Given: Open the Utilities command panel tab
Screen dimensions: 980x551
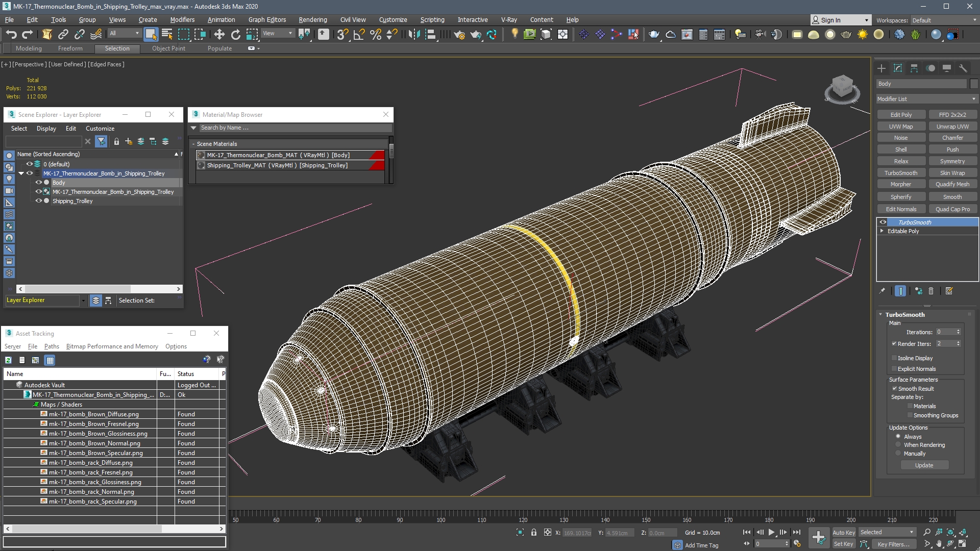Looking at the screenshot, I should pyautogui.click(x=963, y=68).
